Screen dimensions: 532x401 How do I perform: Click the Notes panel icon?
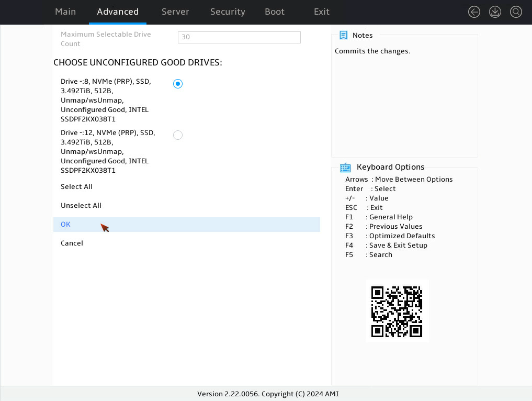343,35
